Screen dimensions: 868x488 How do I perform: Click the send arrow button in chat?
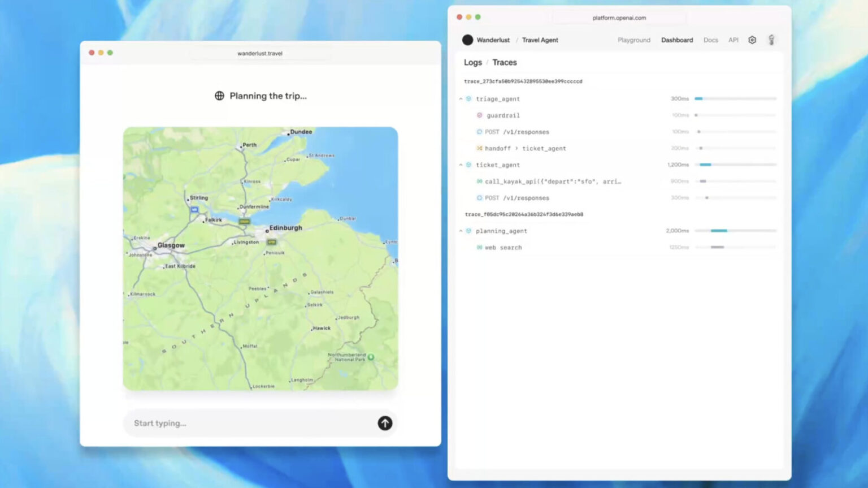(x=385, y=423)
